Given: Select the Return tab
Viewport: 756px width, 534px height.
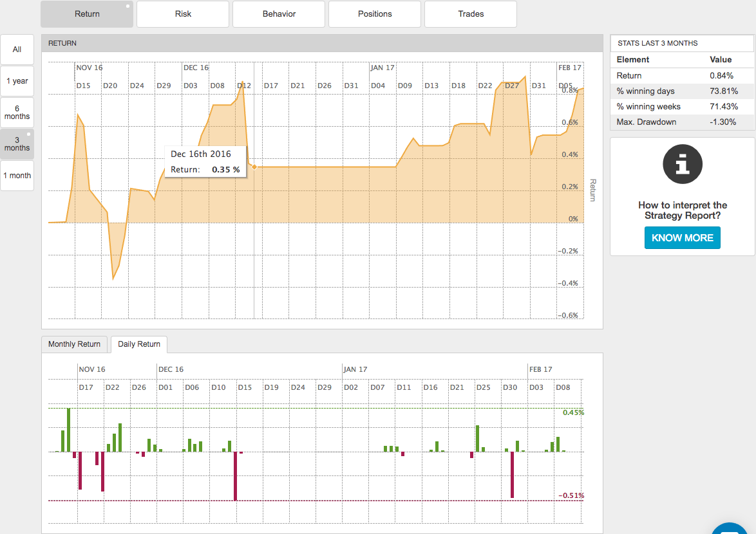Looking at the screenshot, I should click(87, 14).
